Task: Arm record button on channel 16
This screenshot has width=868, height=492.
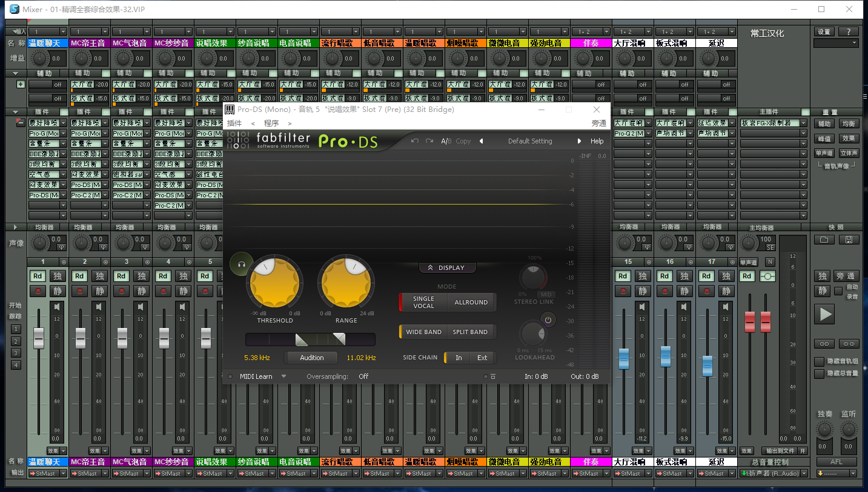Action: (x=665, y=291)
